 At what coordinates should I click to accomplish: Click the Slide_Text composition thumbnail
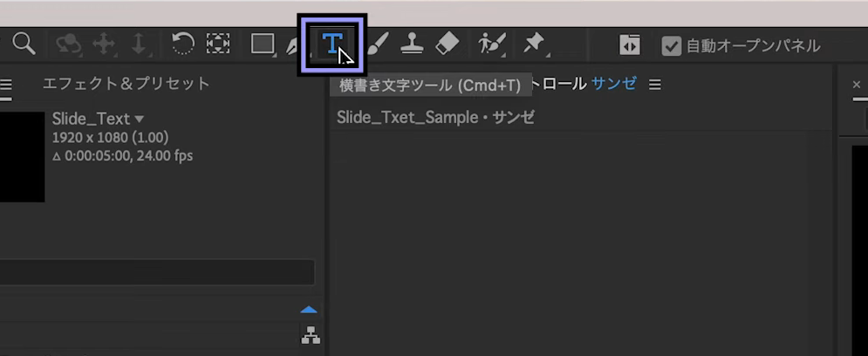pyautogui.click(x=22, y=157)
